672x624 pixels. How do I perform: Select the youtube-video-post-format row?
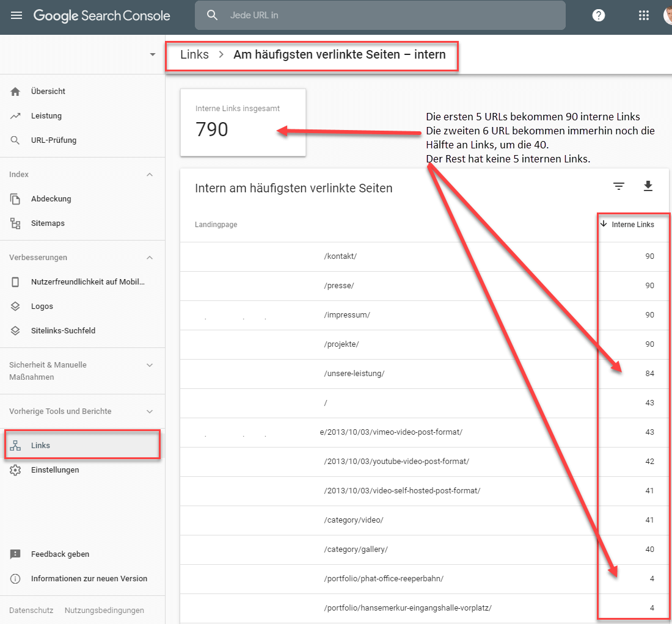(425, 461)
